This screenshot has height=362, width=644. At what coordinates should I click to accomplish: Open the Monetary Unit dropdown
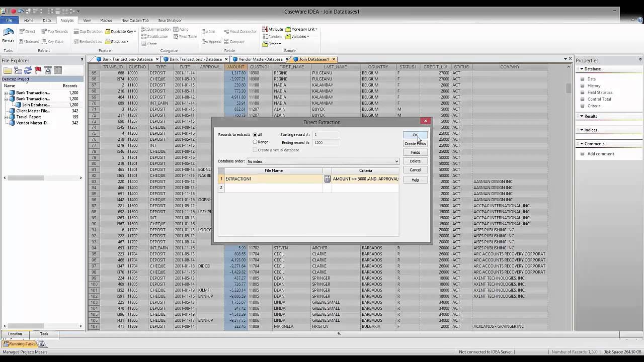tap(302, 30)
